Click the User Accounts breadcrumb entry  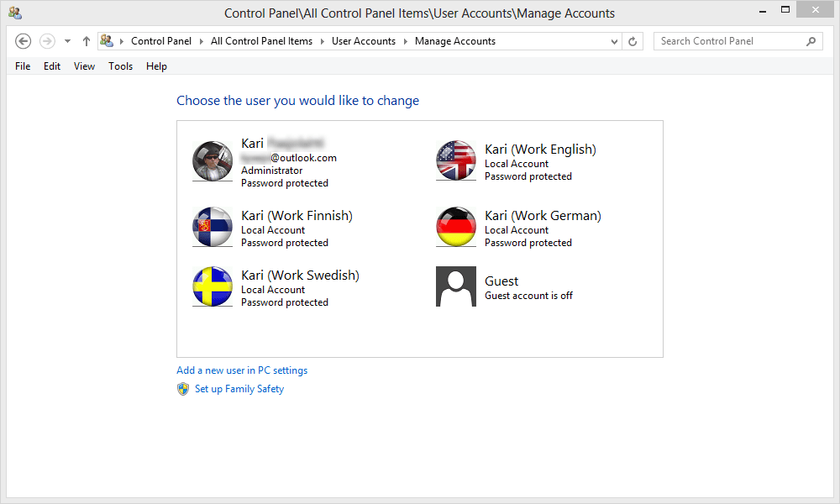364,40
